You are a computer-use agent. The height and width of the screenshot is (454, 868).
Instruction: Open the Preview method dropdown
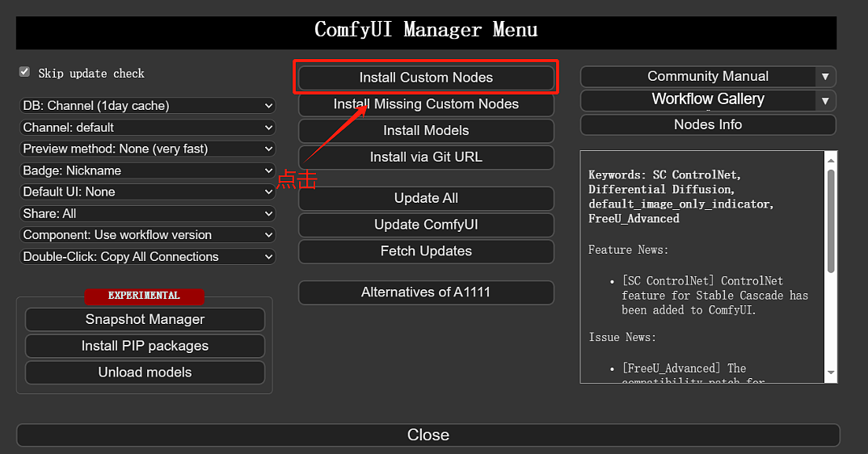[x=147, y=149]
